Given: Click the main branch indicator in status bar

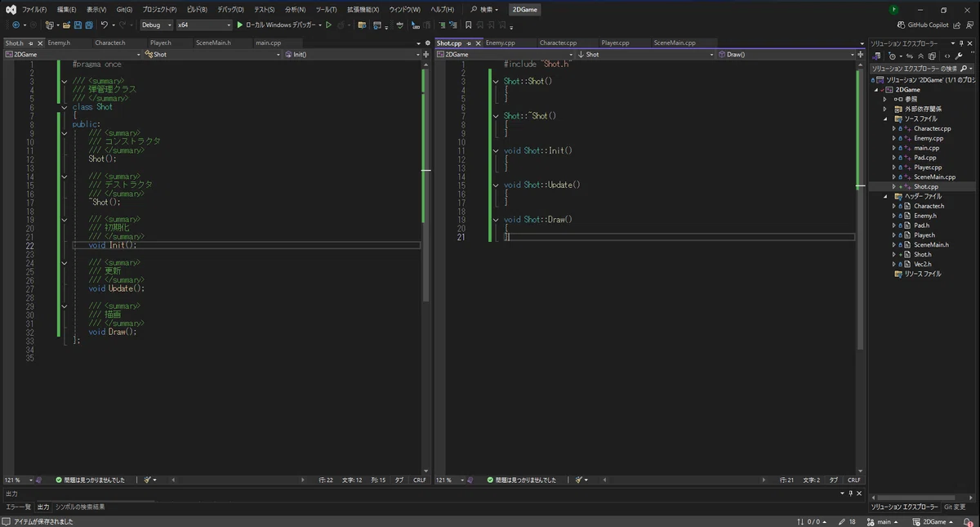Looking at the screenshot, I should [883, 521].
